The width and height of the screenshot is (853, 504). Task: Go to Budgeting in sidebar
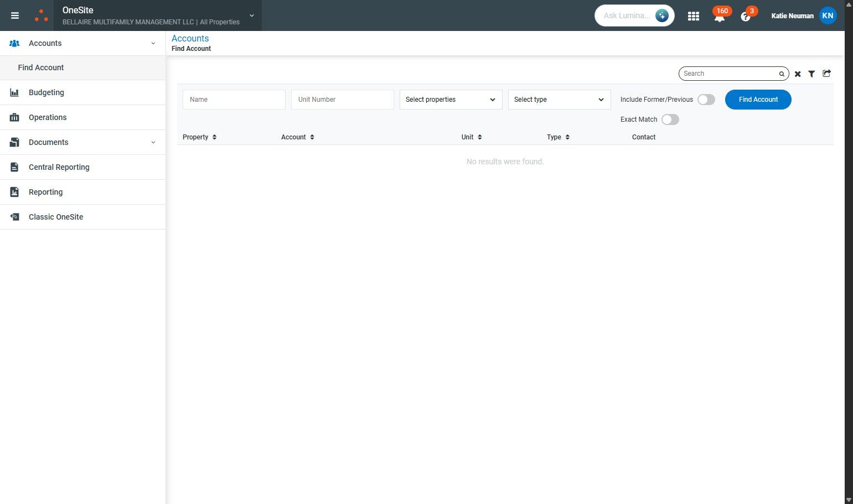[x=82, y=92]
